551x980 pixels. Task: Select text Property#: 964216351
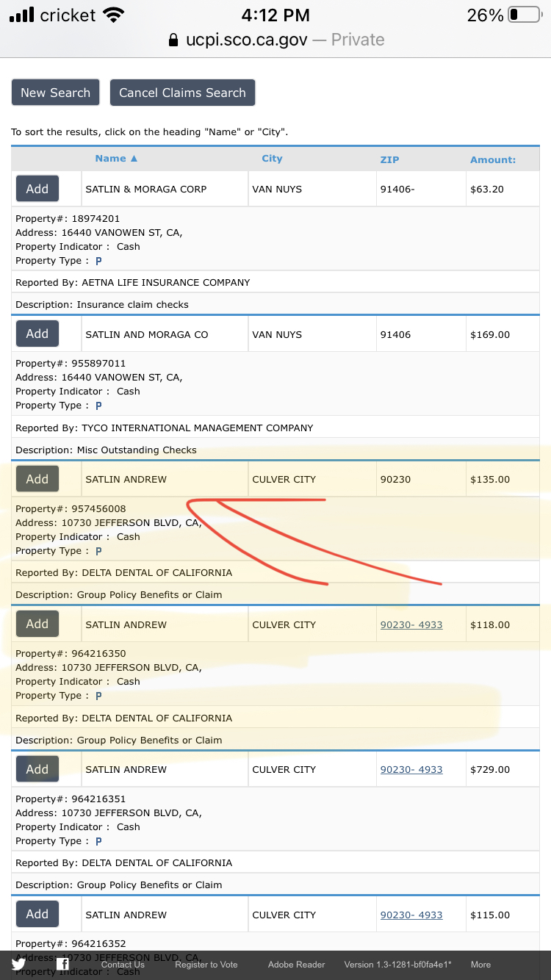click(71, 799)
